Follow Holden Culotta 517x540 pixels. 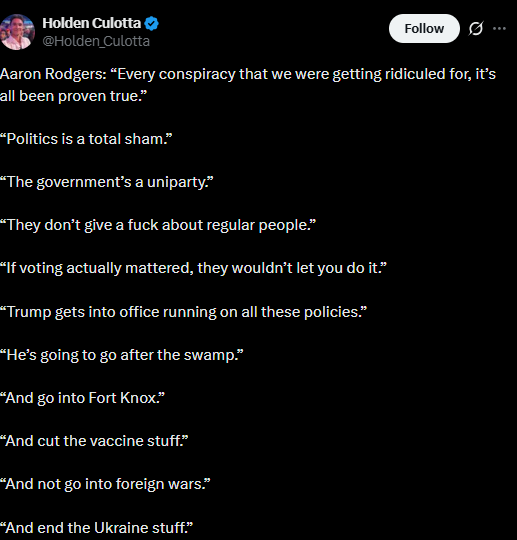424,29
